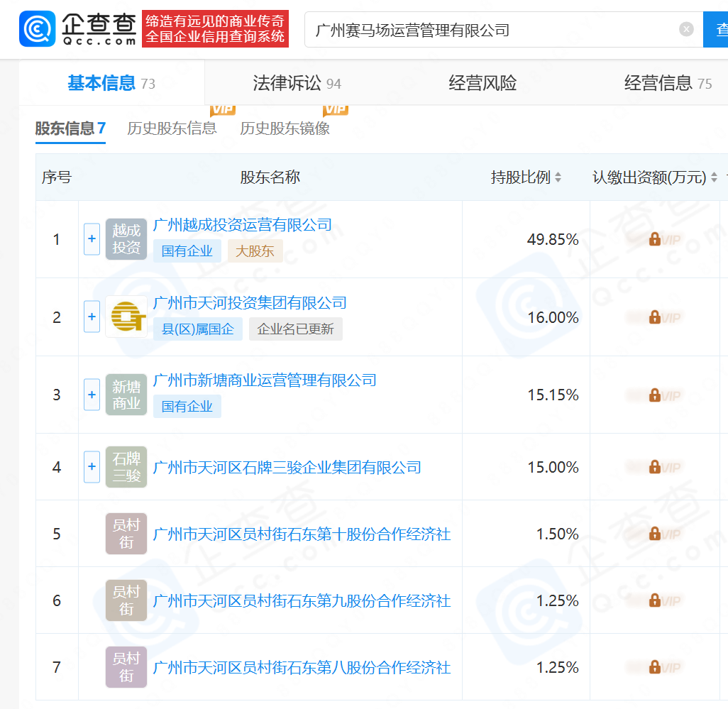Expand row for 广州越成投资运营有限公司
This screenshot has height=709, width=728.
[x=92, y=239]
